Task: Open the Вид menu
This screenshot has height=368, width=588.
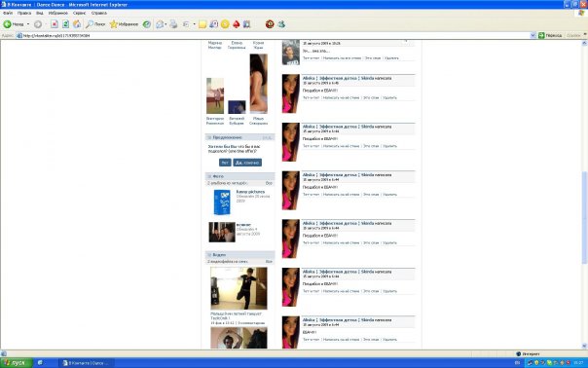Action: click(x=40, y=13)
